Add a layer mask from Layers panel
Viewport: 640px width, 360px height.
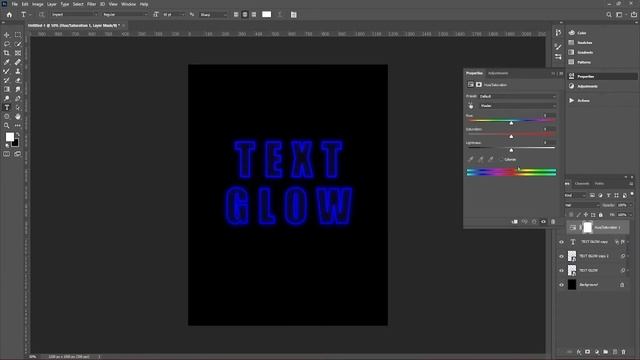click(x=588, y=352)
